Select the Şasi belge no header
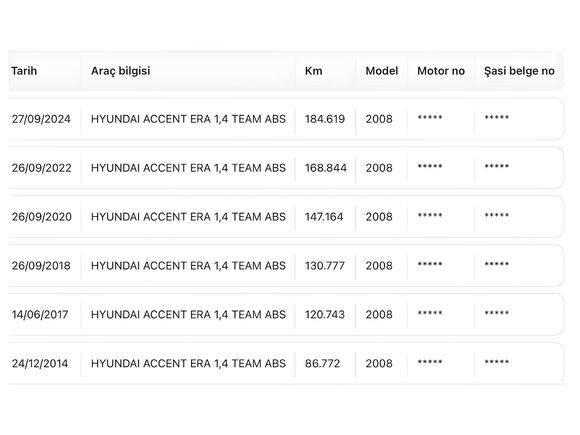Viewport: 580px width, 435px height. [x=519, y=71]
